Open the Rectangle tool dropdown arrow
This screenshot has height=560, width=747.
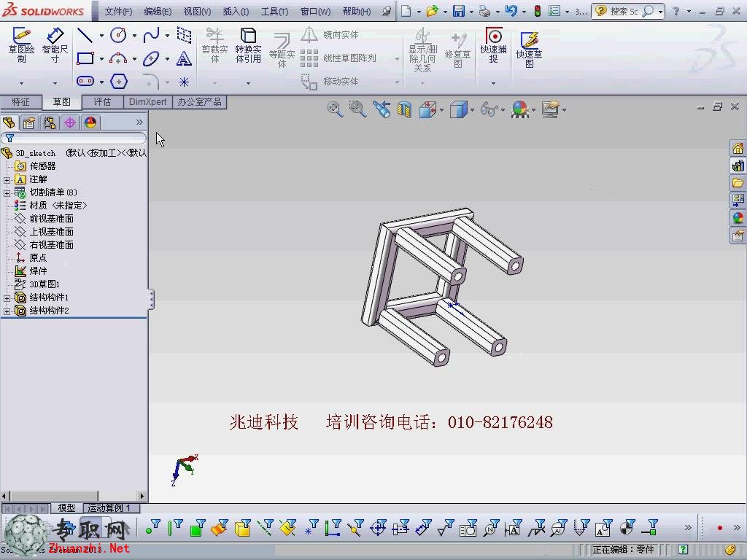coord(101,59)
